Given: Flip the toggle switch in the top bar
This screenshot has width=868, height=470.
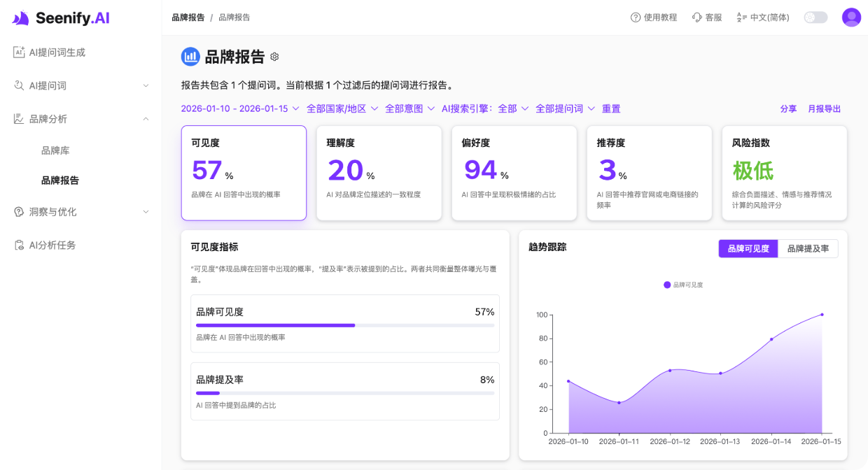Looking at the screenshot, I should tap(815, 17).
